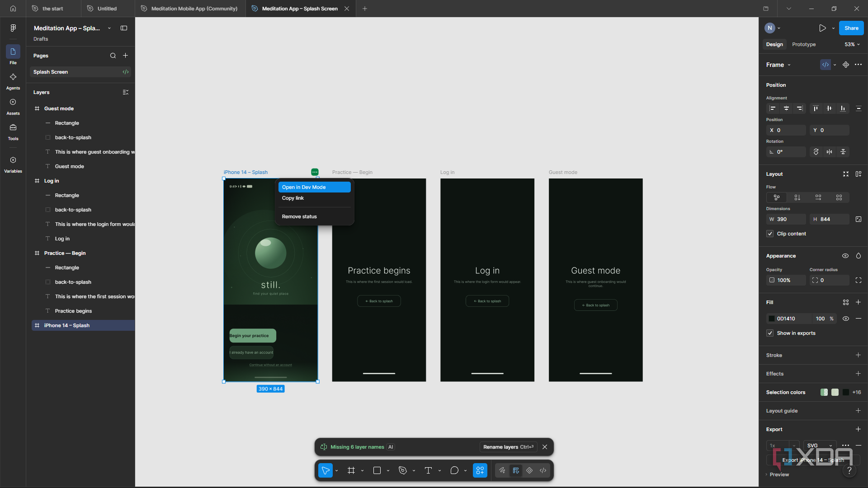Select the Move tool in bottom toolbar
868x488 pixels.
click(x=325, y=470)
